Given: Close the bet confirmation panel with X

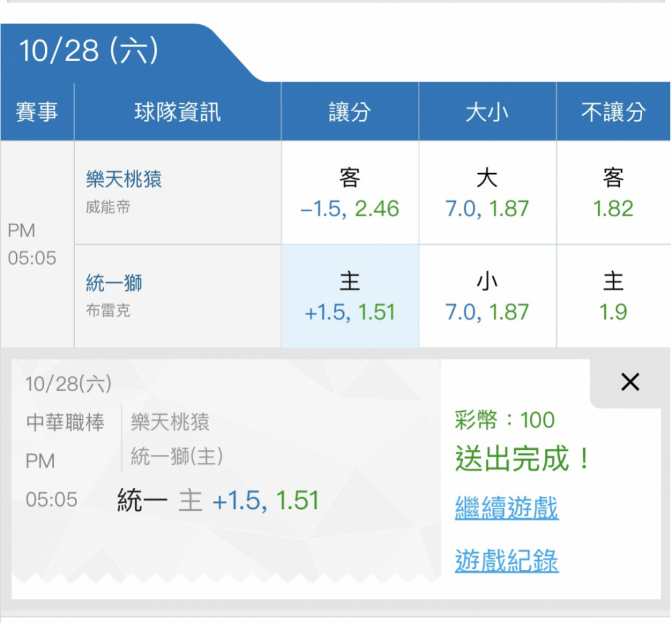Looking at the screenshot, I should click(630, 382).
